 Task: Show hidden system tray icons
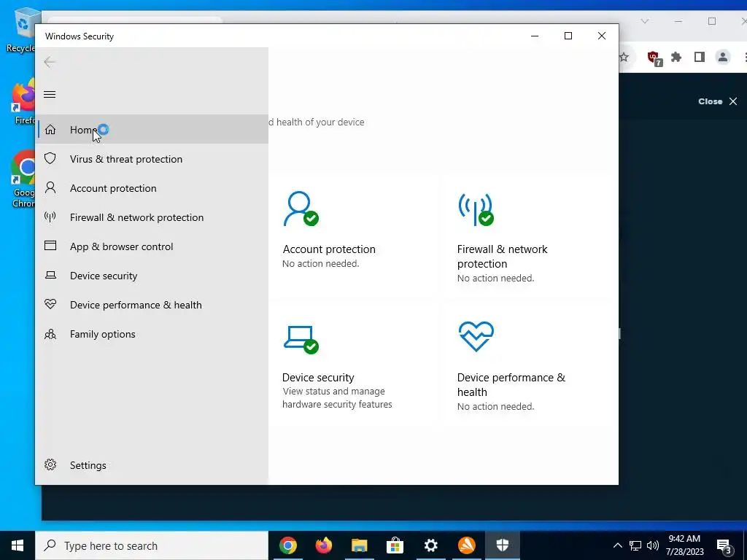pyautogui.click(x=617, y=545)
